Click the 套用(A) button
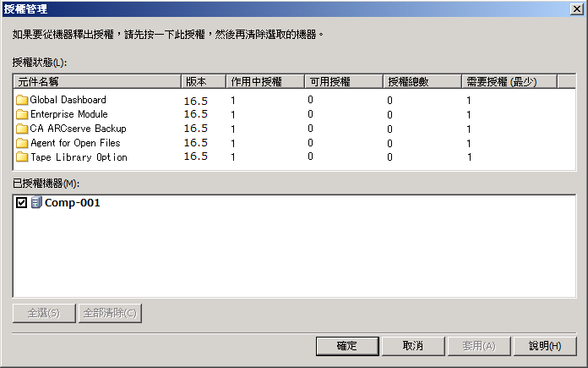Viewport: 588px width, 368px height. (x=479, y=346)
